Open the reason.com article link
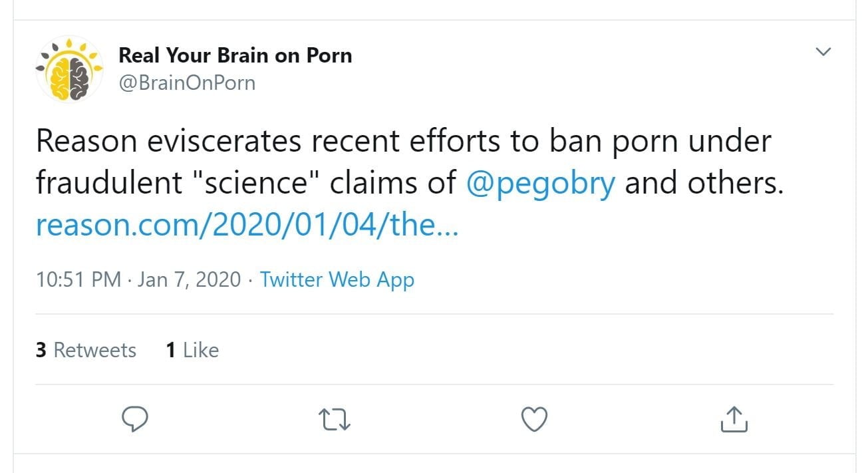Screen dimensions: 868x473 [247, 226]
